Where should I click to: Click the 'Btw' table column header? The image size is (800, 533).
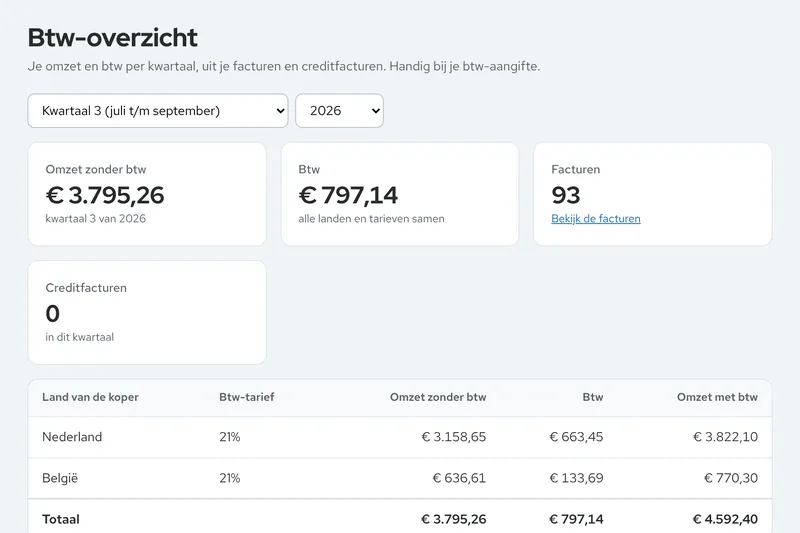pos(593,397)
